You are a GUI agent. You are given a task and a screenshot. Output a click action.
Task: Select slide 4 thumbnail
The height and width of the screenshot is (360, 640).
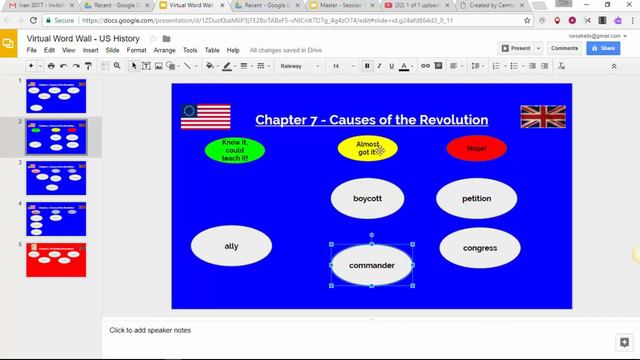pyautogui.click(x=56, y=219)
